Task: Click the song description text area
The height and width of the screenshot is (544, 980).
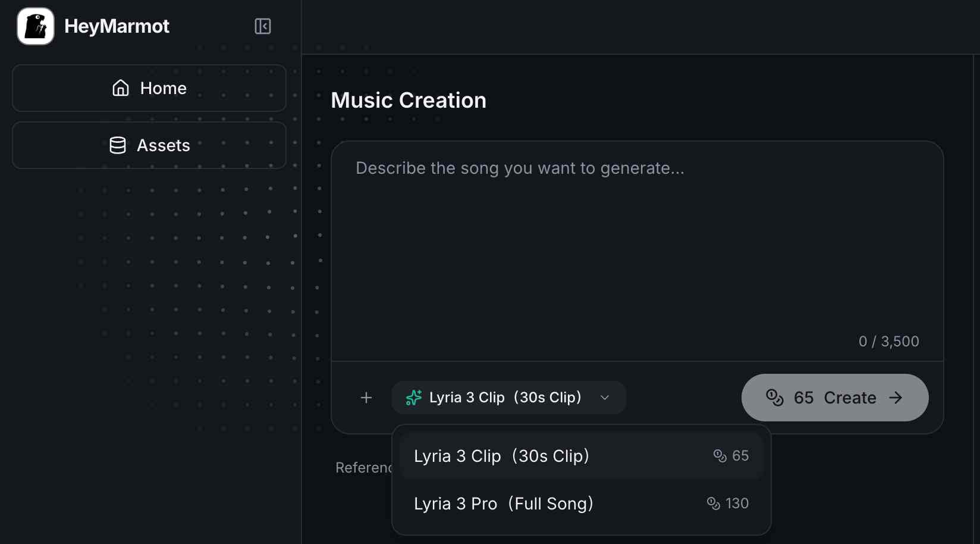Action: [x=636, y=238]
